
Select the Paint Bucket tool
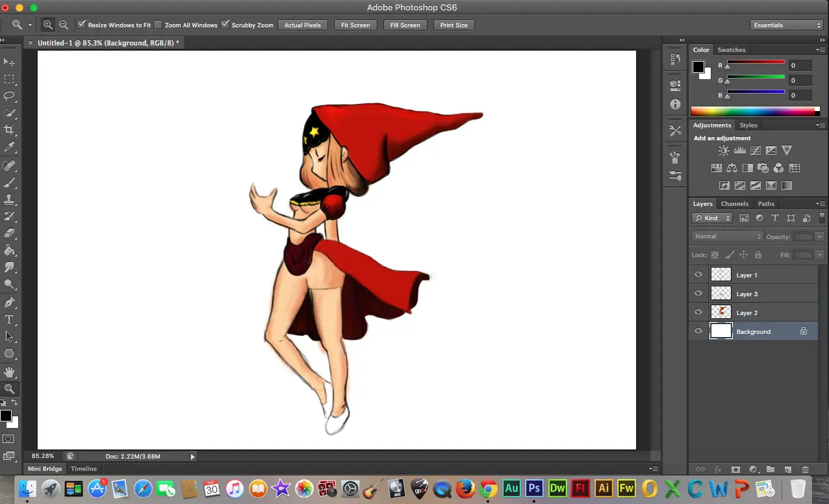coord(9,250)
